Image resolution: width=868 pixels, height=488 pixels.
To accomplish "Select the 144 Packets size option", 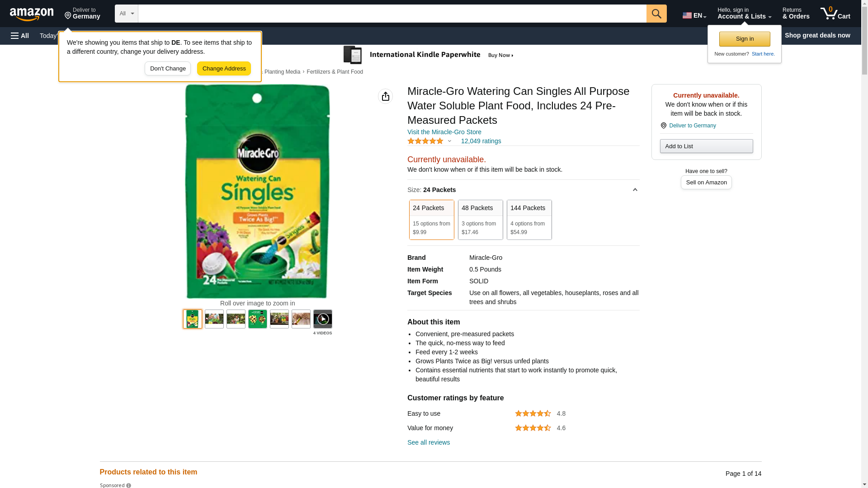I will click(529, 220).
